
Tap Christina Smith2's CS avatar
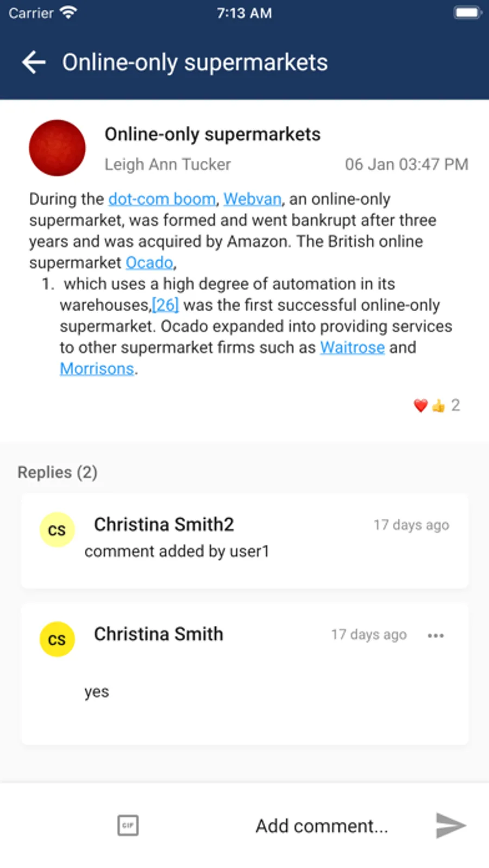pyautogui.click(x=57, y=530)
